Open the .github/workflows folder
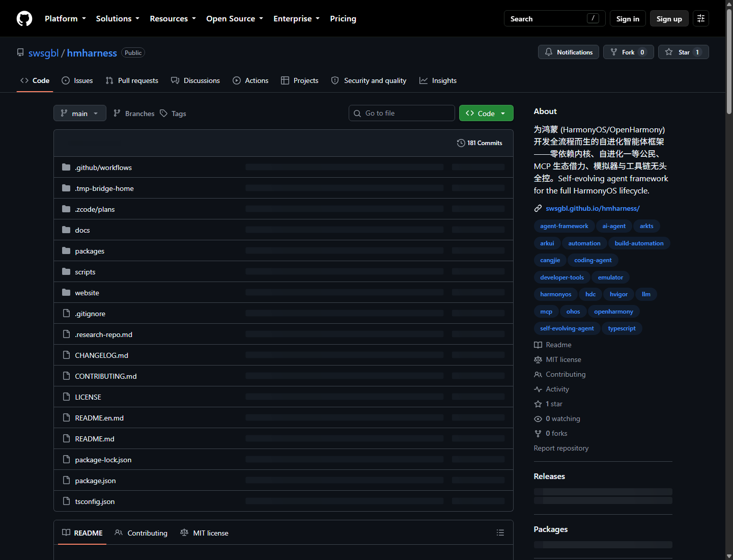The height and width of the screenshot is (560, 733). click(x=103, y=167)
